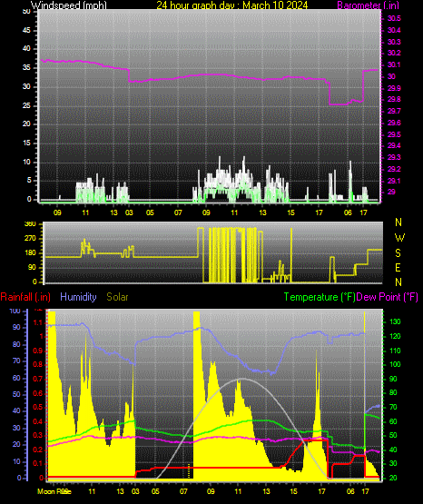The image size is (423, 504).
Task: Select the Rainfall (.in) legend label
Action: pos(25,297)
